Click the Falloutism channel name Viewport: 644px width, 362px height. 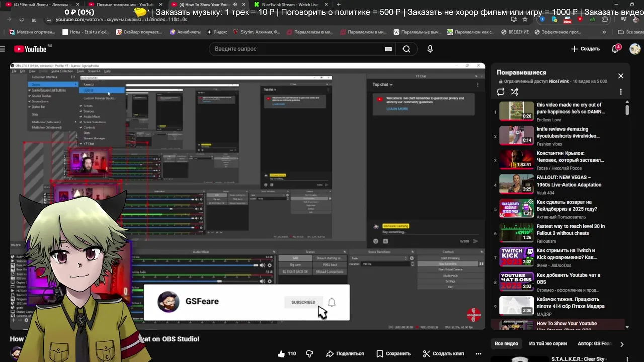546,241
